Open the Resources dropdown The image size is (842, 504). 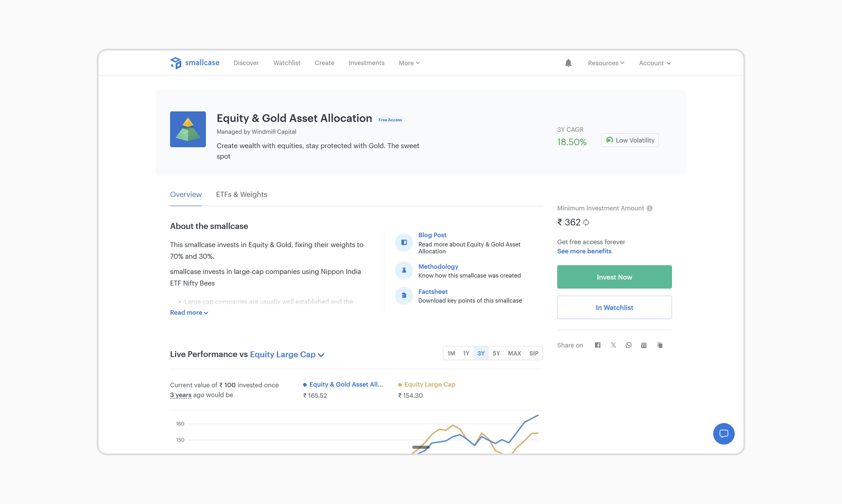click(x=606, y=63)
